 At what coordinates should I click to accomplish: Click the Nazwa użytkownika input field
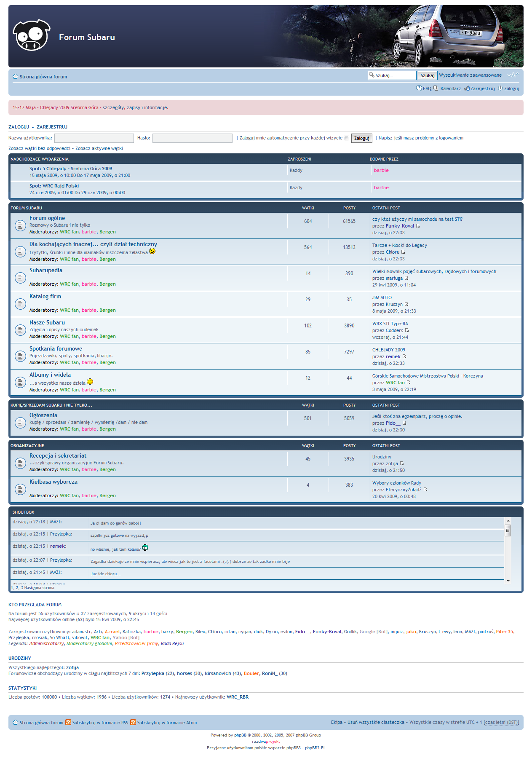tap(94, 138)
